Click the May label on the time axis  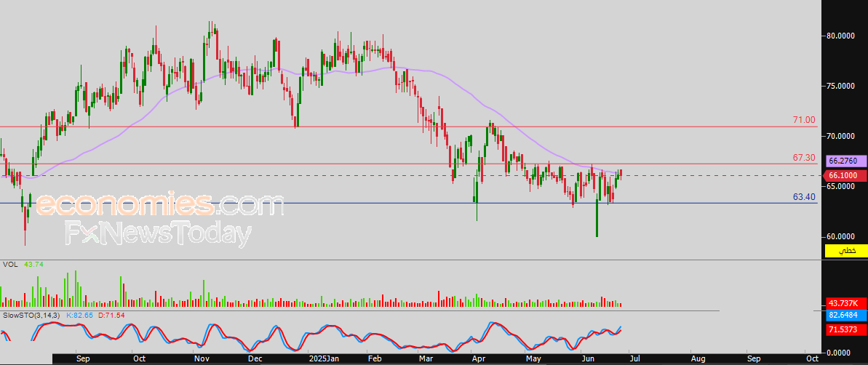[533, 359]
